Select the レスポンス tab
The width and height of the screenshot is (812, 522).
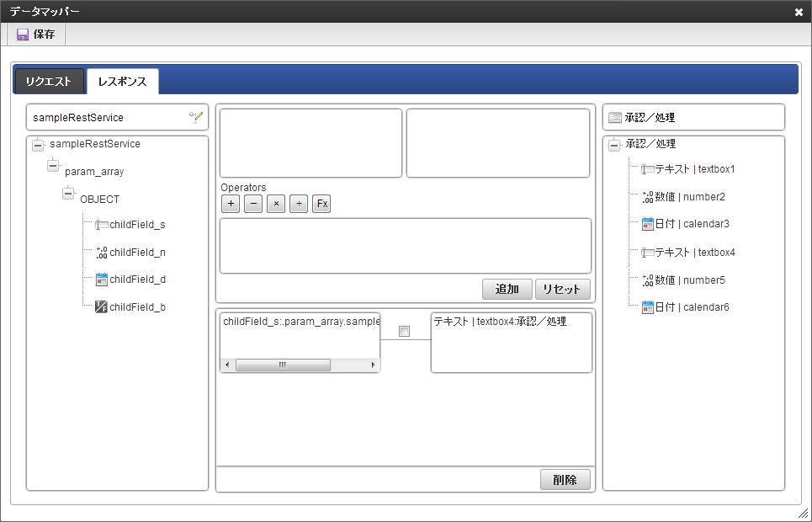tap(123, 82)
